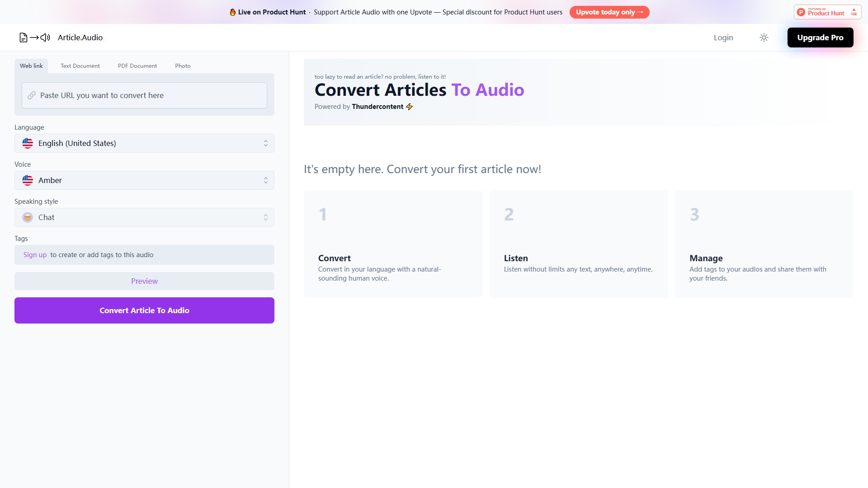Select the Photo tab
The height and width of the screenshot is (488, 868).
183,66
